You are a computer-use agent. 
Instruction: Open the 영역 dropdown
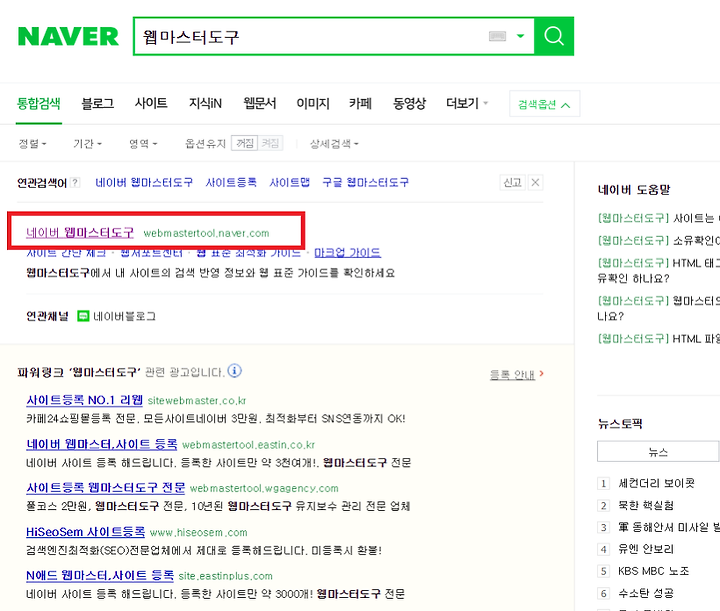coord(143,144)
